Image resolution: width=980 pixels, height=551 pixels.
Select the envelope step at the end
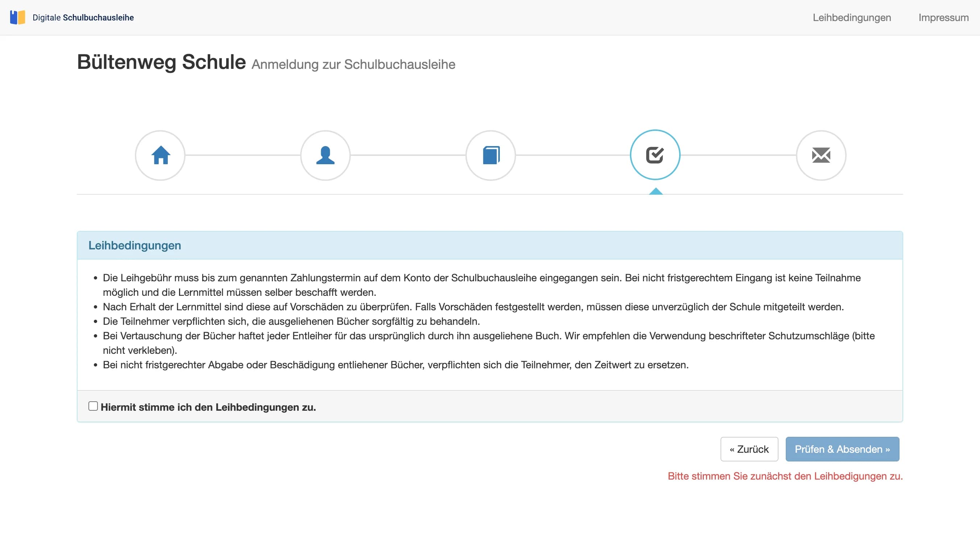coord(821,155)
